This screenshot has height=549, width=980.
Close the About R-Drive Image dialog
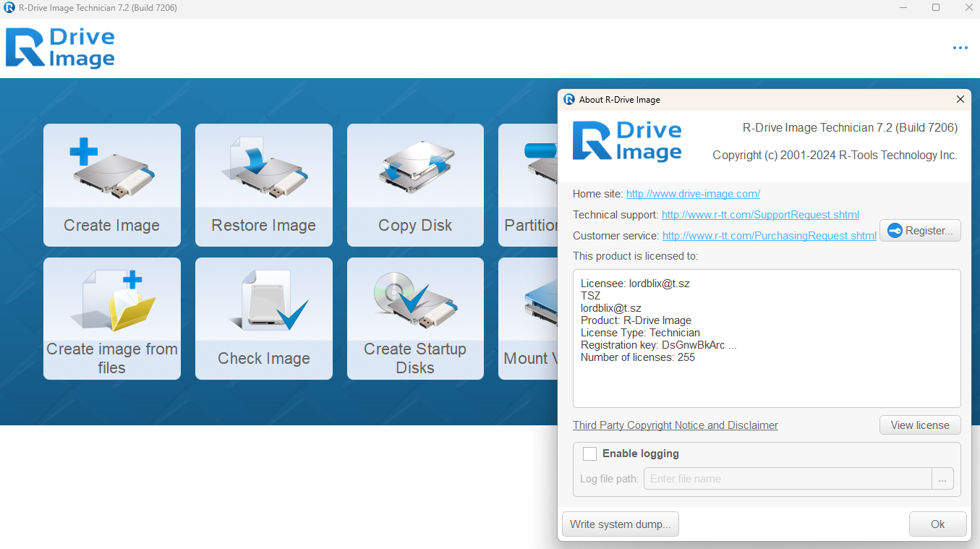960,100
